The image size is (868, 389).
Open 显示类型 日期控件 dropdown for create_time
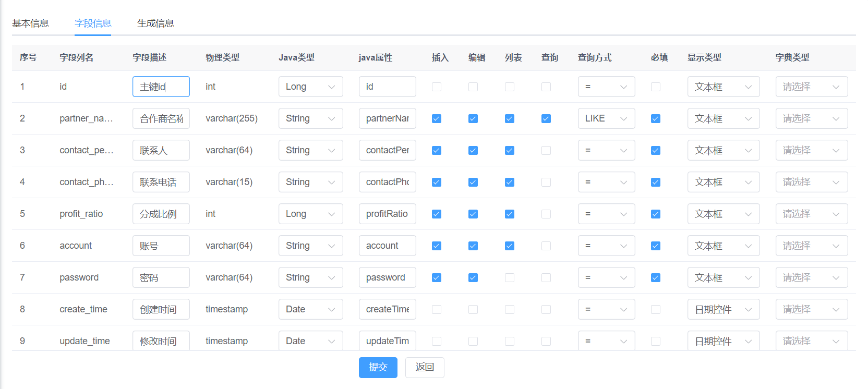coord(724,309)
